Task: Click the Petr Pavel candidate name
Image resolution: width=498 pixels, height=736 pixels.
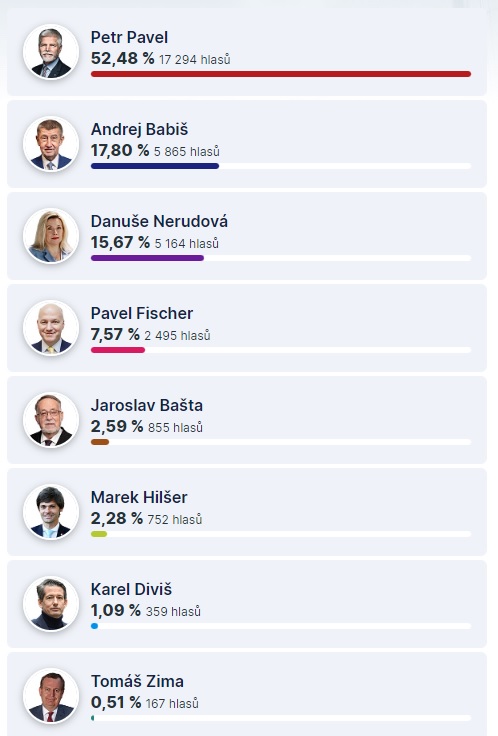Action: [129, 37]
